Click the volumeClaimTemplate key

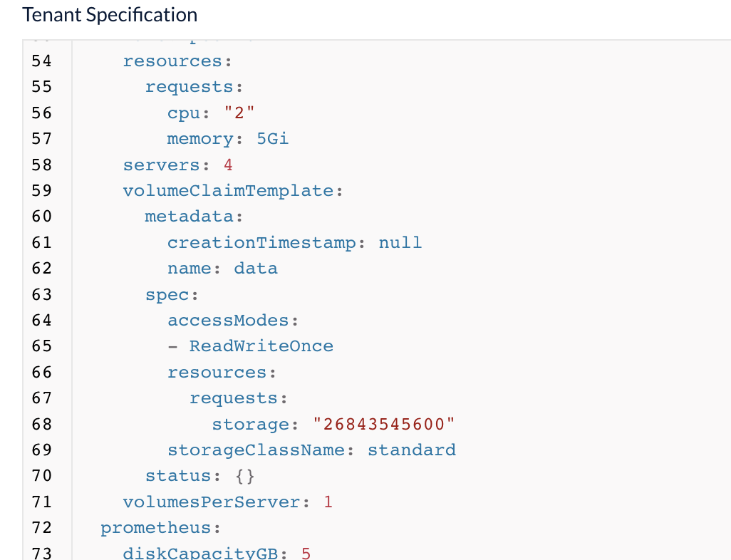(228, 190)
